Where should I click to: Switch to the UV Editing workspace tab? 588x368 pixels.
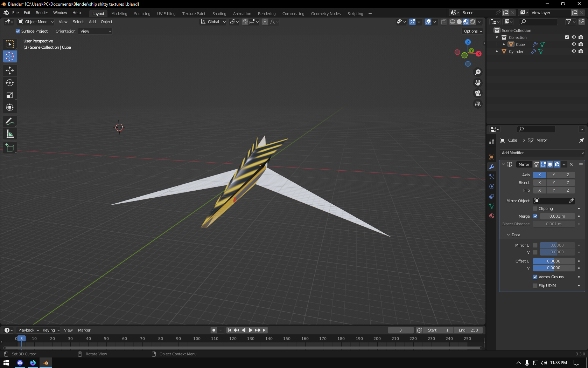[x=166, y=14]
